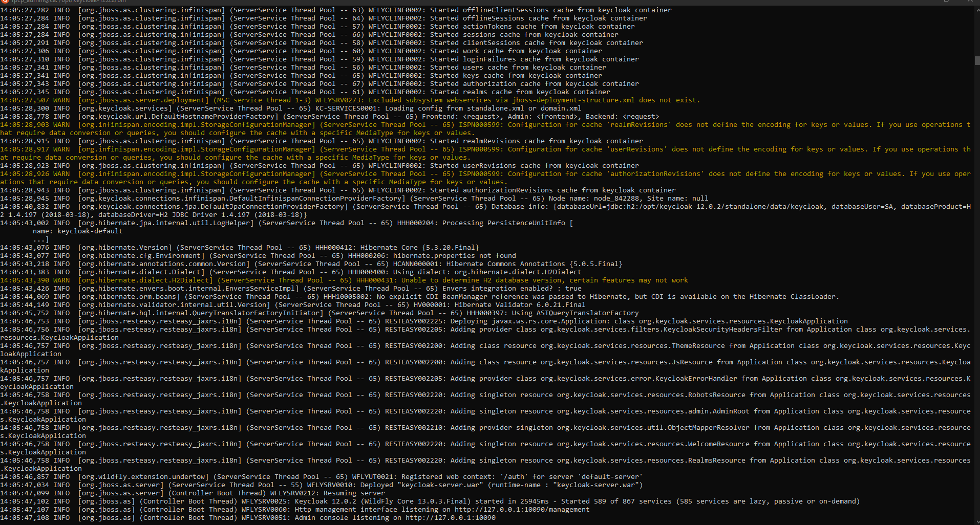Click 'hibernate.properties' in not found message
This screenshot has width=980, height=525.
[x=434, y=255]
